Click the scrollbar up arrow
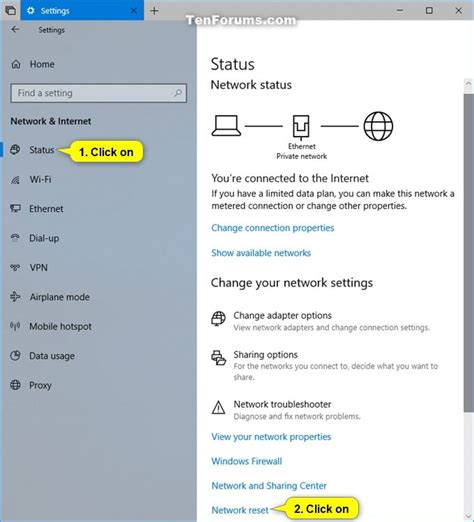The width and height of the screenshot is (474, 522). (x=468, y=83)
